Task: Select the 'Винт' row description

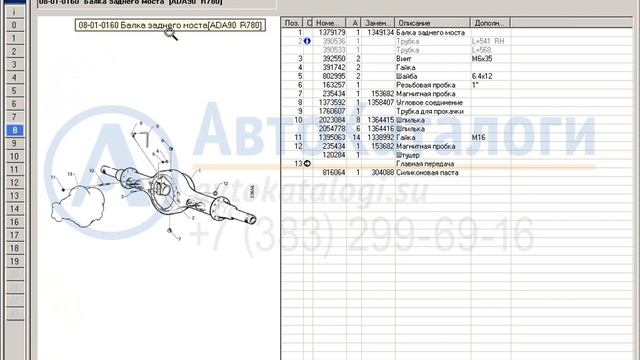Action: (404, 59)
